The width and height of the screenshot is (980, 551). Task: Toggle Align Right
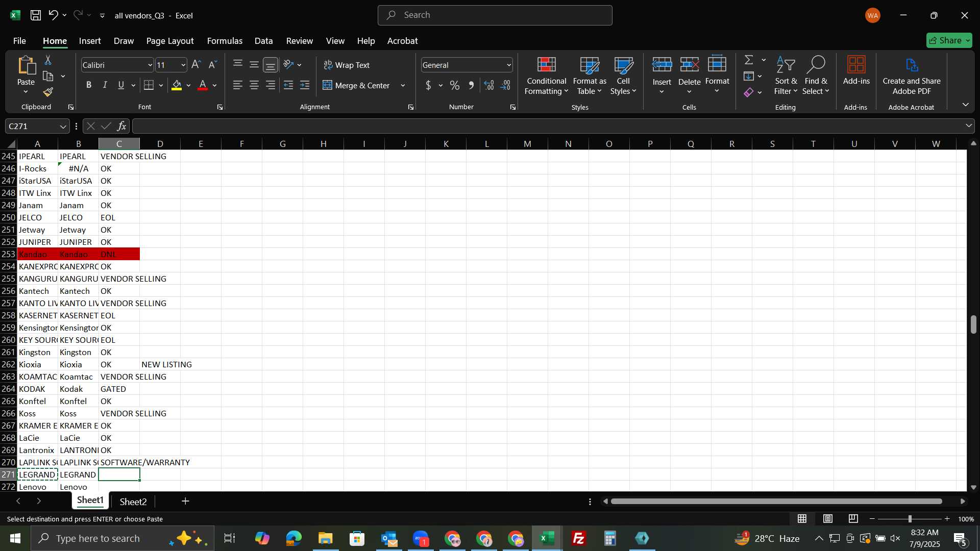pyautogui.click(x=271, y=85)
